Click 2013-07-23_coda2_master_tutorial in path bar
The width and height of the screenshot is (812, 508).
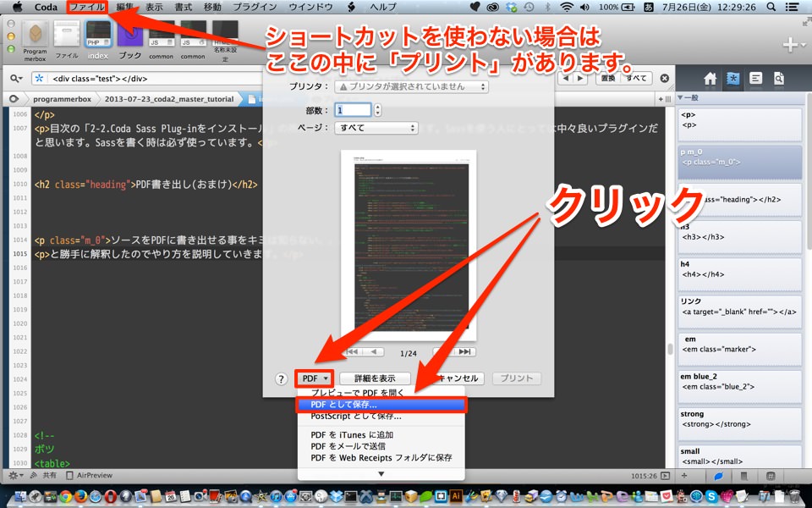(x=169, y=99)
